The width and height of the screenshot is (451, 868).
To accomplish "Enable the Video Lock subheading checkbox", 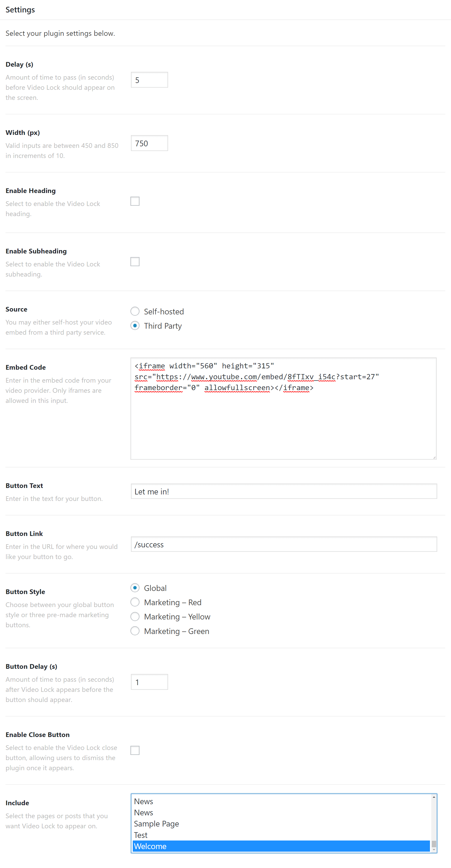I will [135, 261].
